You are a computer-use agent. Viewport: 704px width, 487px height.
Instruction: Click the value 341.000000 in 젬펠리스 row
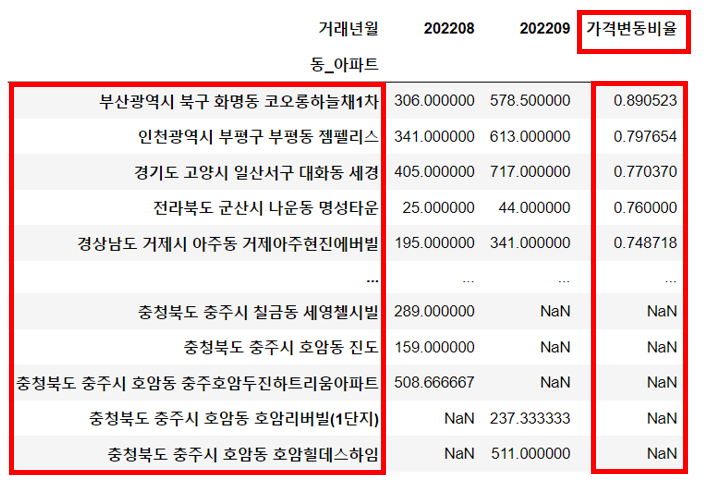434,136
